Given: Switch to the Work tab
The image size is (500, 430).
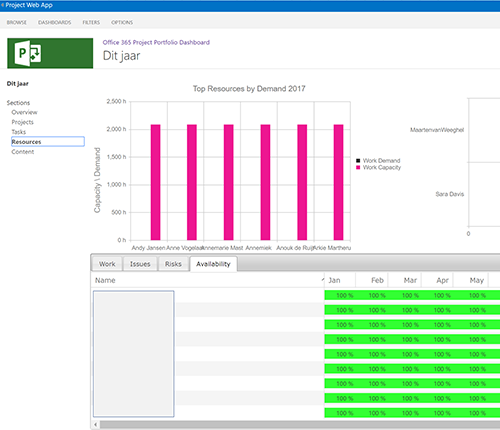Looking at the screenshot, I should click(107, 264).
